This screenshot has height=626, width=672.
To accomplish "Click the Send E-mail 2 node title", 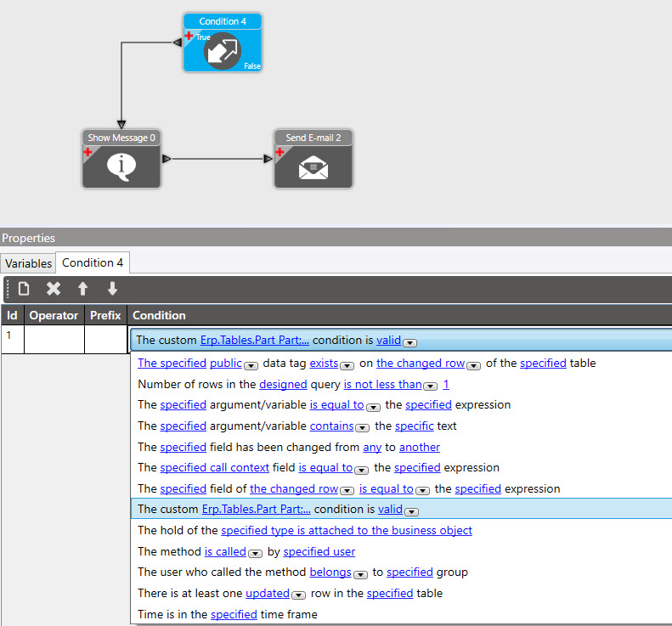I will [x=313, y=138].
